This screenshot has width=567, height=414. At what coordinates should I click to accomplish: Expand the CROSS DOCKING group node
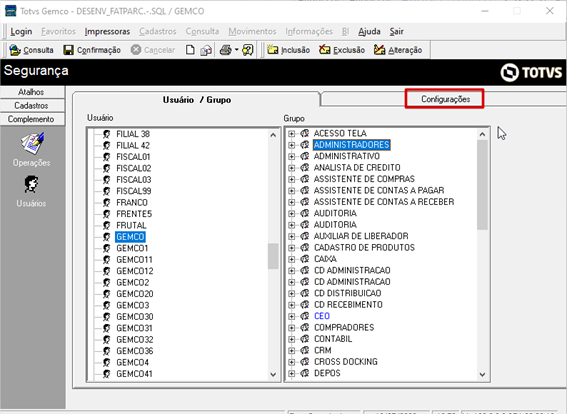click(291, 362)
